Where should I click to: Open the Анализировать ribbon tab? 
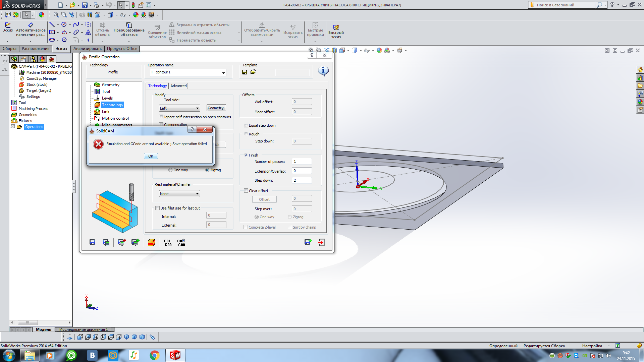[x=87, y=49]
